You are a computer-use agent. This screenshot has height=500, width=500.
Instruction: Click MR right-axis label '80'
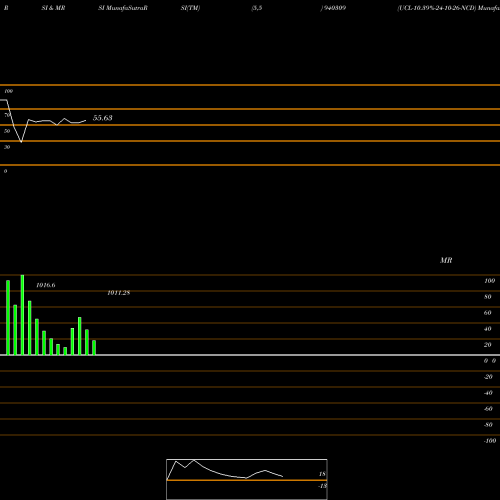(x=488, y=297)
